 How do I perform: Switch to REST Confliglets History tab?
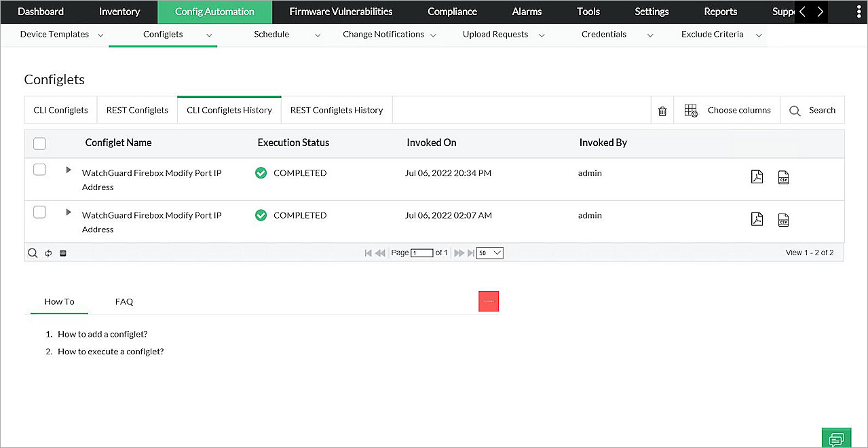[336, 109]
